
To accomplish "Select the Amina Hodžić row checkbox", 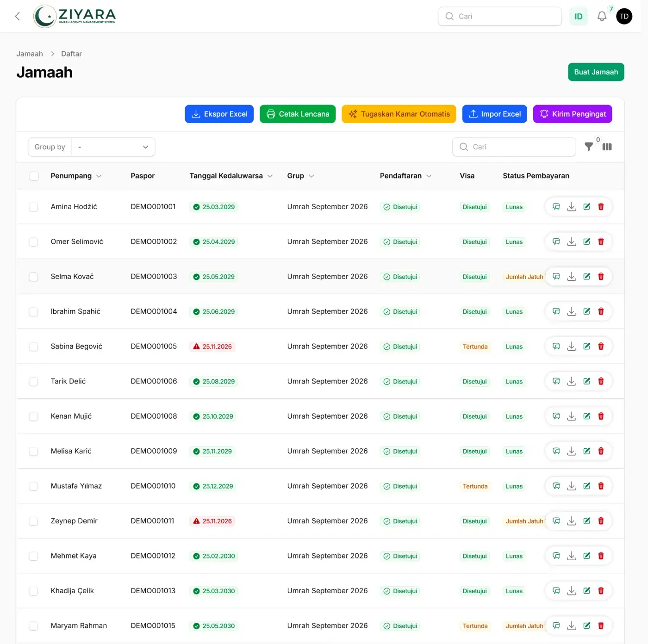I will click(34, 207).
